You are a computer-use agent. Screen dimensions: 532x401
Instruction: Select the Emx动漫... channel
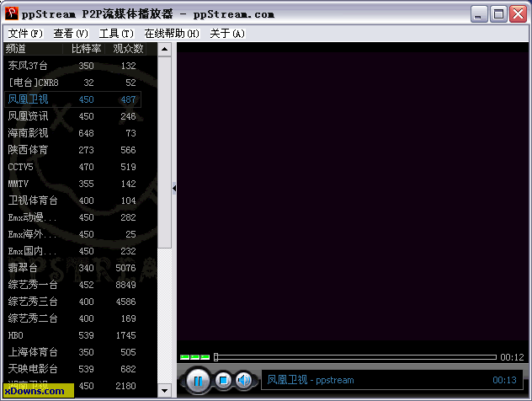point(72,217)
